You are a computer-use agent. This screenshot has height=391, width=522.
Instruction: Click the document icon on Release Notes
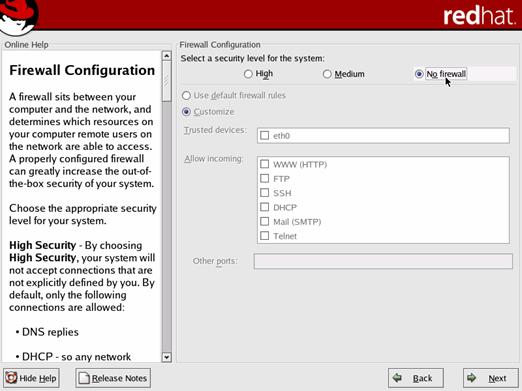[84, 378]
